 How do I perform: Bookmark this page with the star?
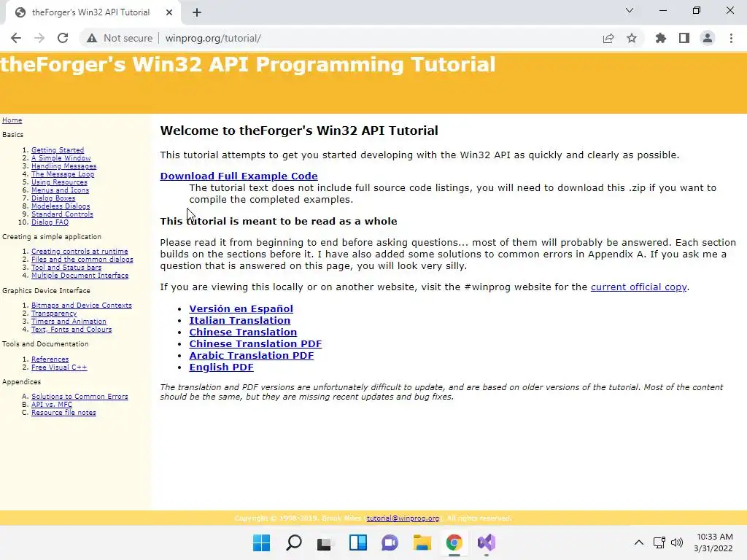coord(632,38)
